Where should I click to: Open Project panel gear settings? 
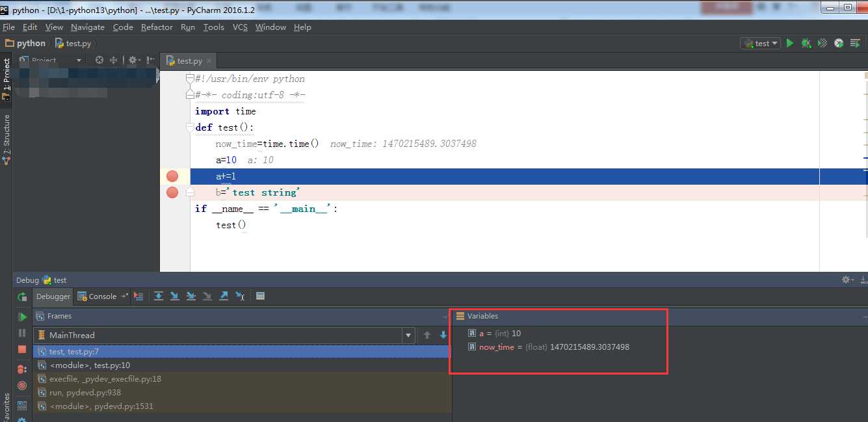pos(133,60)
